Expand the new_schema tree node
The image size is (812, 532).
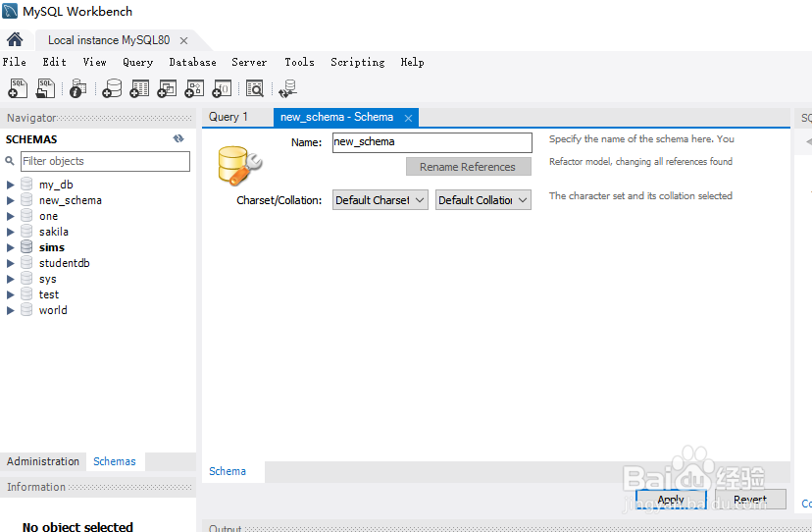point(11,200)
